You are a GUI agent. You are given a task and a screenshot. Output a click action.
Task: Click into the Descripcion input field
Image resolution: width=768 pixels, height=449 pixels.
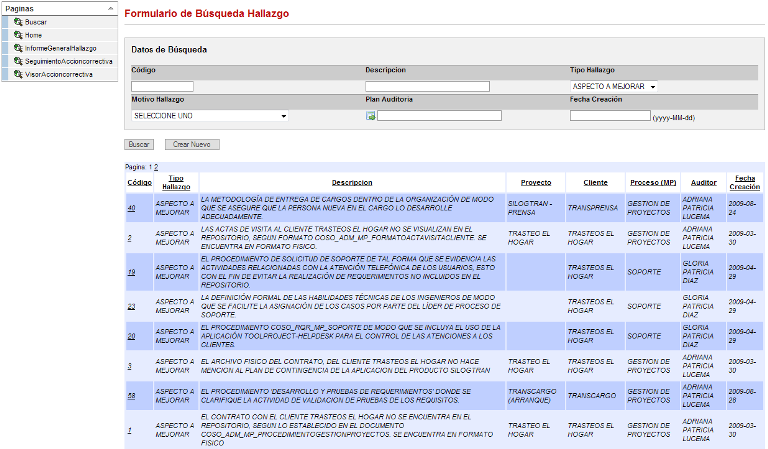(427, 87)
